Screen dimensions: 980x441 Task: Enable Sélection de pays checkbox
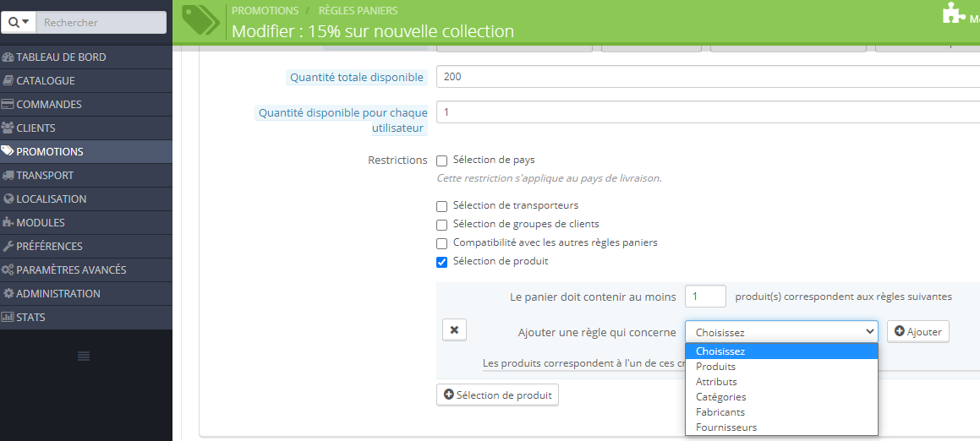click(x=442, y=161)
